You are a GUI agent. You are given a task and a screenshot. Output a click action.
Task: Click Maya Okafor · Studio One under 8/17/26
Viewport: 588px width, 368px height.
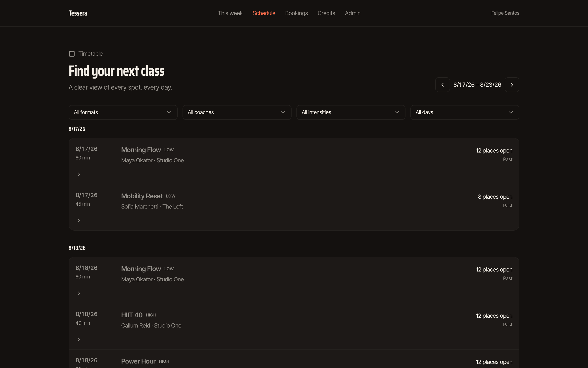click(x=153, y=160)
